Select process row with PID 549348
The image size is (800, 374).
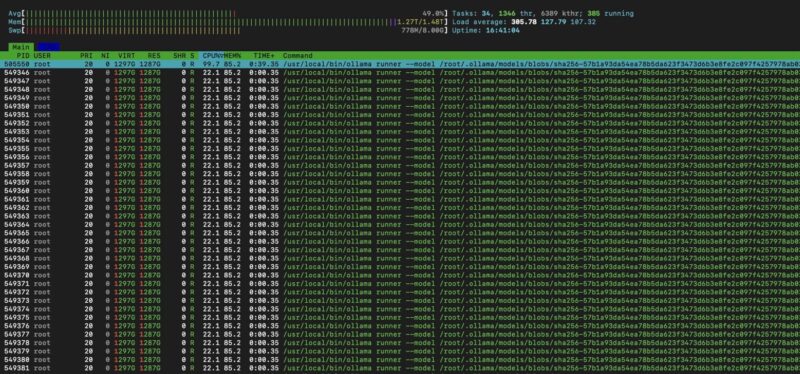(400, 89)
